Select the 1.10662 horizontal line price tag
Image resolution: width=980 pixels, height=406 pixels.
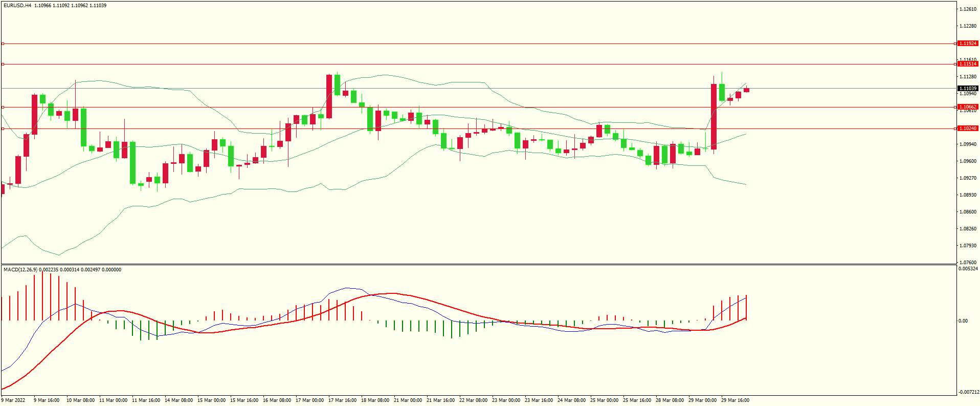(x=968, y=107)
